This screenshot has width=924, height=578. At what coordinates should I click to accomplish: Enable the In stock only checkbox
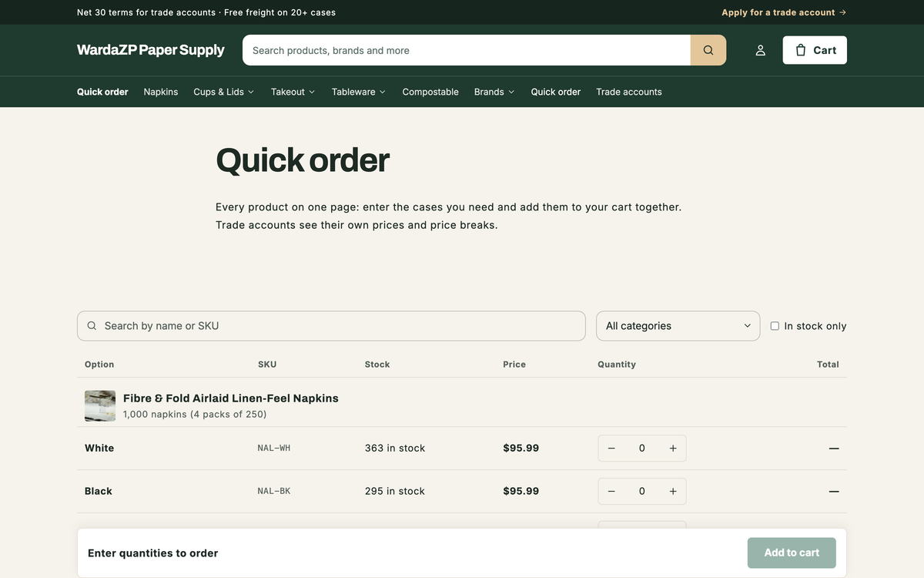775,326
